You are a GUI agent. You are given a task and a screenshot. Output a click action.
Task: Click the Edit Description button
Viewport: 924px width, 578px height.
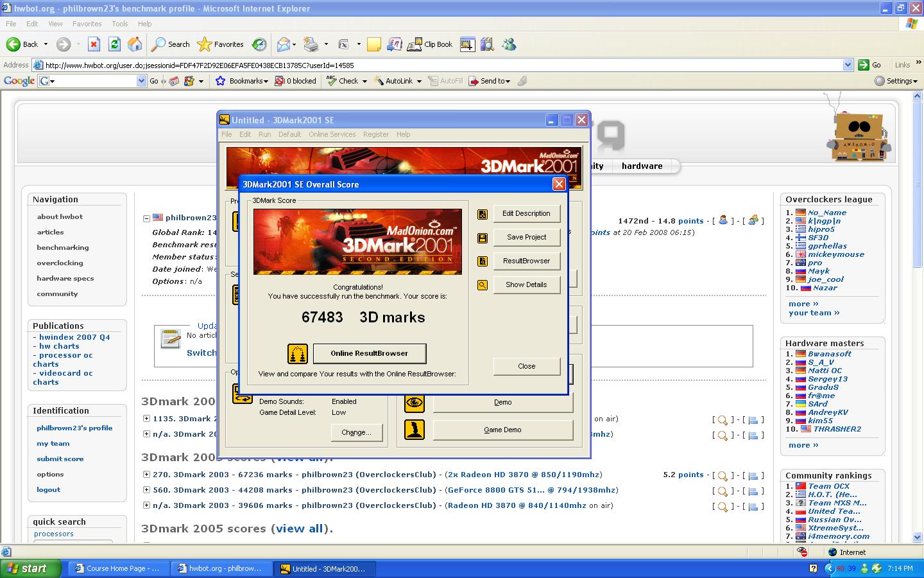point(526,214)
